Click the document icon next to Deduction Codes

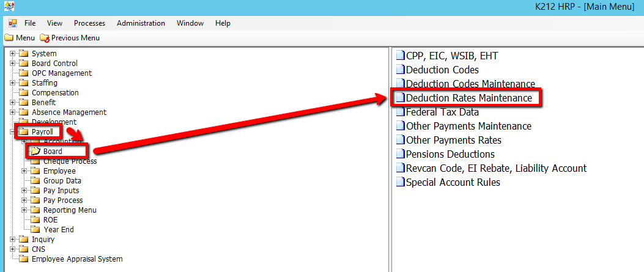coord(400,70)
